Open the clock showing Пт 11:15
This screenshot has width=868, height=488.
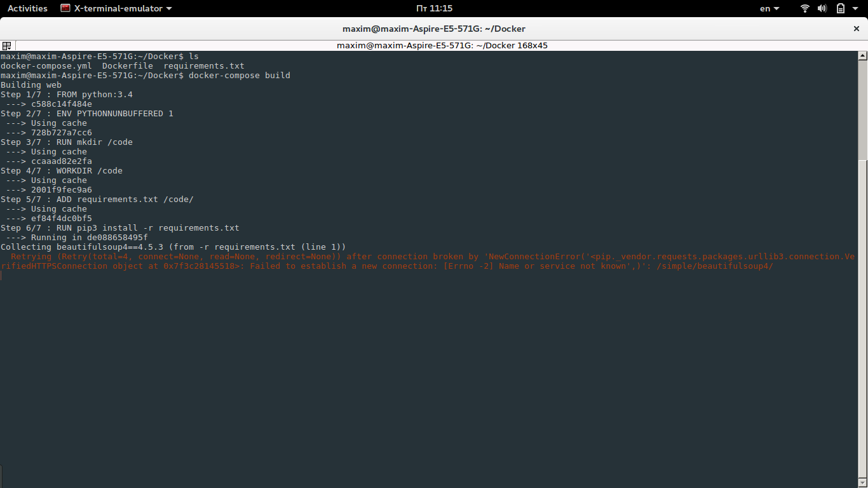(x=434, y=8)
